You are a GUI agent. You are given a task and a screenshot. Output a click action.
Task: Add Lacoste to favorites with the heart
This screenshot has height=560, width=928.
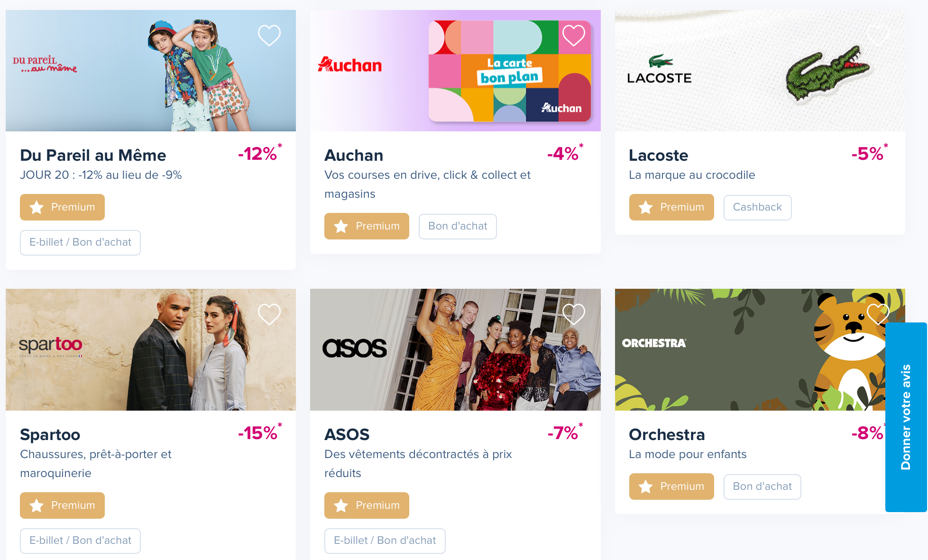(878, 36)
